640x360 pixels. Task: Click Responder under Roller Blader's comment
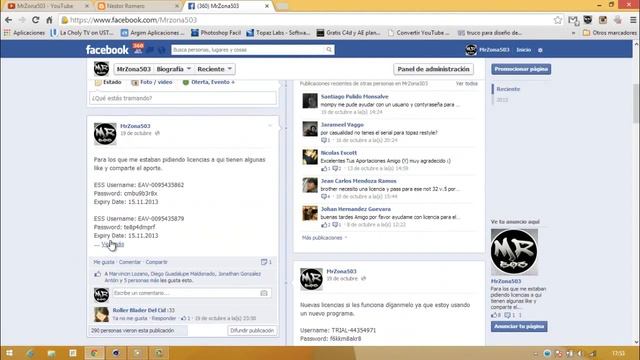point(164,318)
